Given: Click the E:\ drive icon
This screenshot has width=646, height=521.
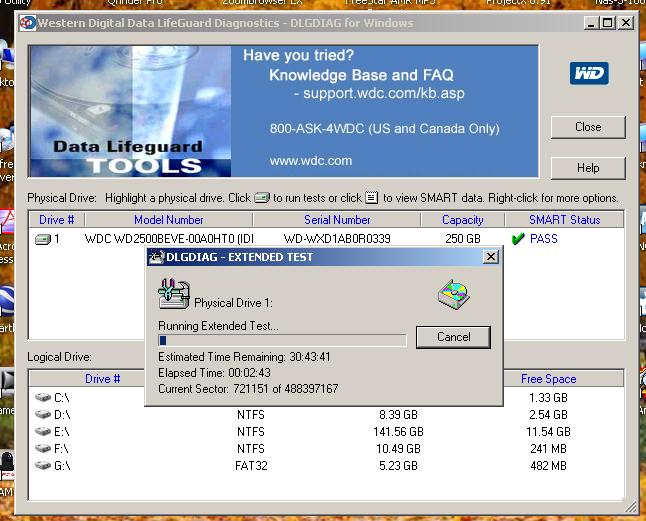Looking at the screenshot, I should tap(43, 432).
